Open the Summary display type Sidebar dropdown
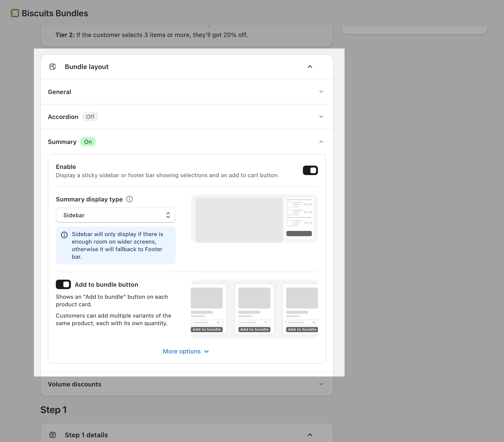Screen dimensions: 504x442 point(116,215)
